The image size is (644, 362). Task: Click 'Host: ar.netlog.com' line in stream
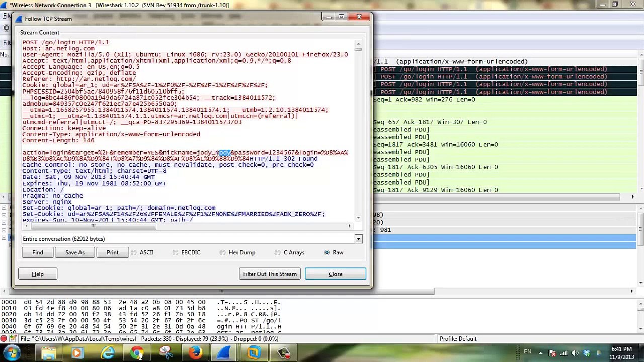(x=58, y=49)
